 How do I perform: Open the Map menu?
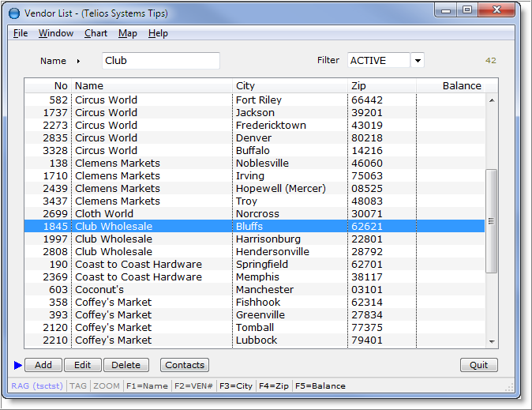click(x=127, y=33)
